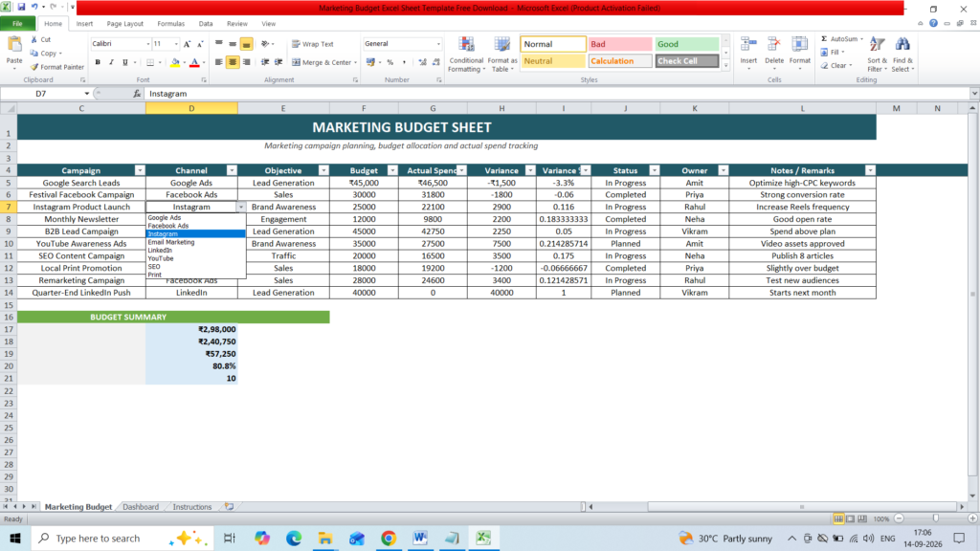
Task: Open Word from the taskbar
Action: tap(420, 538)
